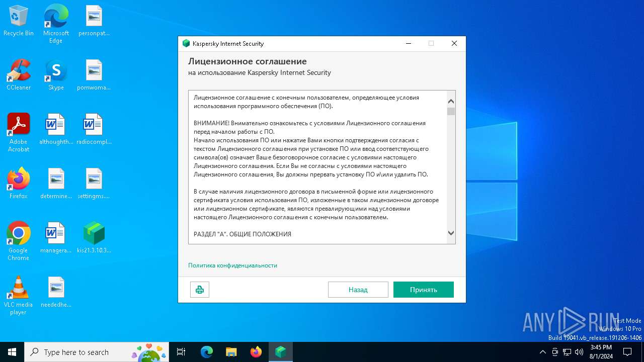The height and width of the screenshot is (362, 644).
Task: Go back with the Назад button
Action: tap(358, 290)
